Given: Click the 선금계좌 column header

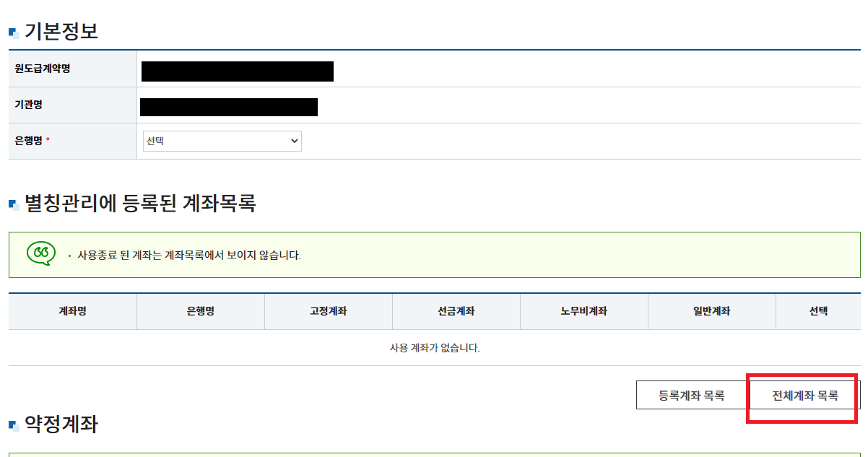Looking at the screenshot, I should (x=456, y=311).
